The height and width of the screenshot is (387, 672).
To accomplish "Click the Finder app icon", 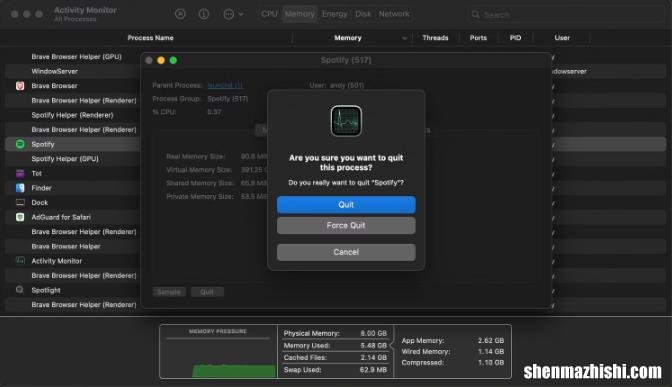I will coord(20,188).
